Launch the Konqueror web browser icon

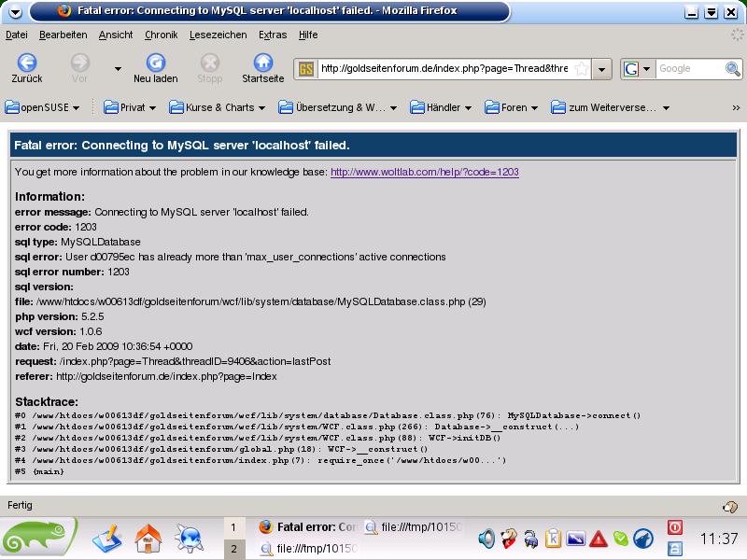tap(190, 539)
